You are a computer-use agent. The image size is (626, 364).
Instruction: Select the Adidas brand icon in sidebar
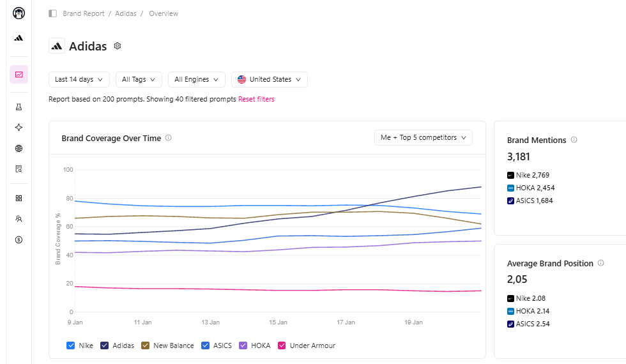pos(19,38)
